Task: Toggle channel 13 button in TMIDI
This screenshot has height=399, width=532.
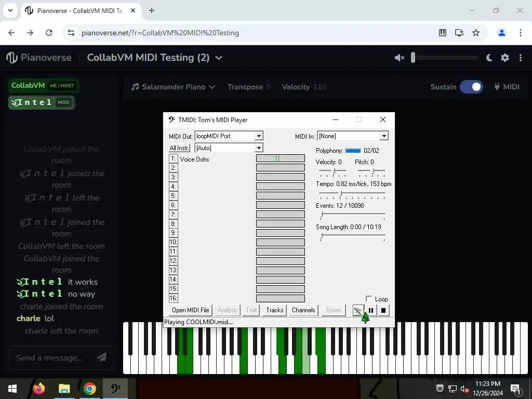Action: pos(174,270)
